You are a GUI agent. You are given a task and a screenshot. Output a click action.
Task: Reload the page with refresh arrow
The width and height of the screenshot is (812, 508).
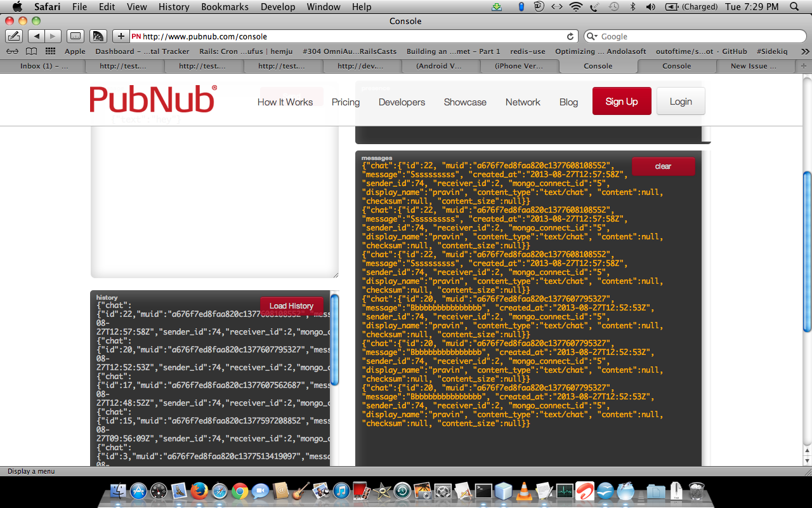click(x=570, y=37)
